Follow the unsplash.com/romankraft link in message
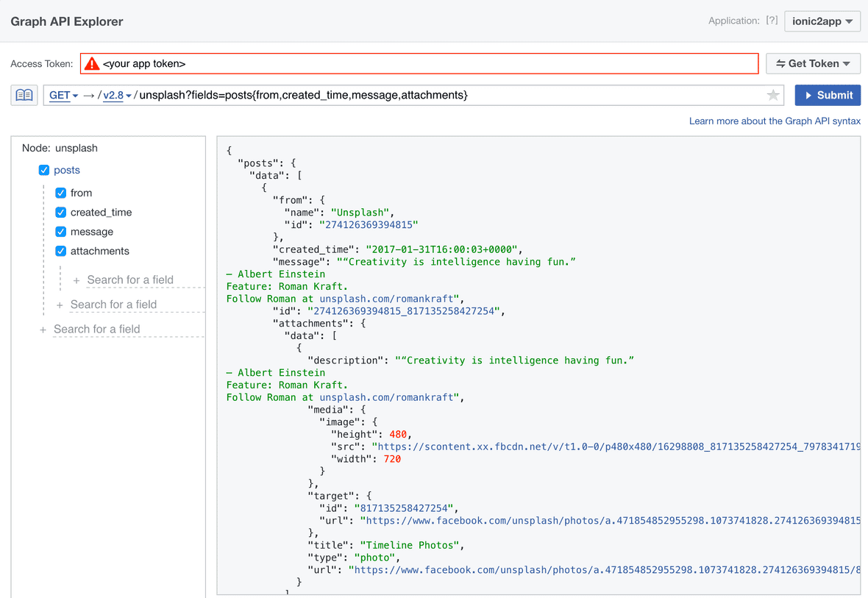 [x=387, y=299]
